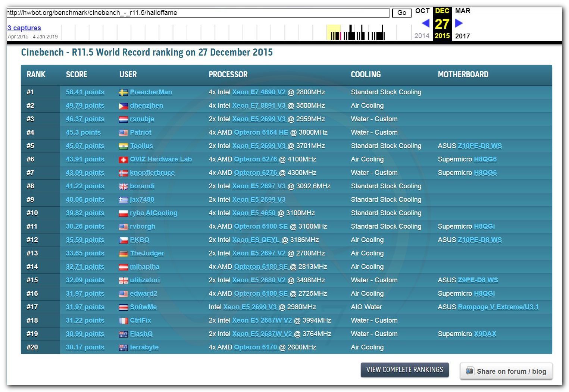
Task: Click the Dutch flag beside rsnubje
Action: point(123,119)
